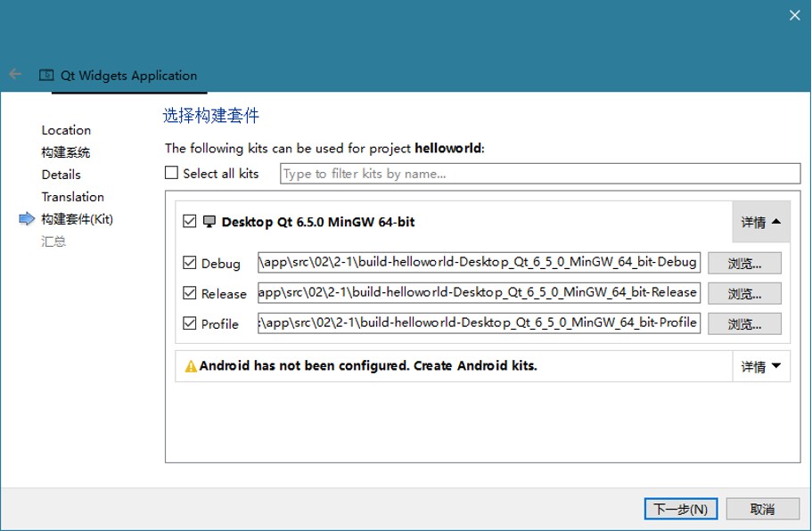Toggle the Profile build checkbox
Viewport: 812px width, 531px height.
190,323
